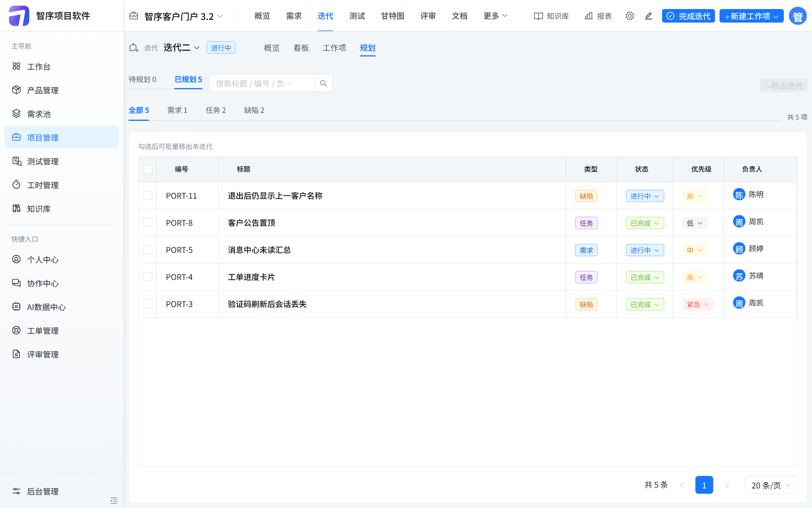The height and width of the screenshot is (508, 812).
Task: Open 知识库 in the sidebar navigation
Action: 62,209
